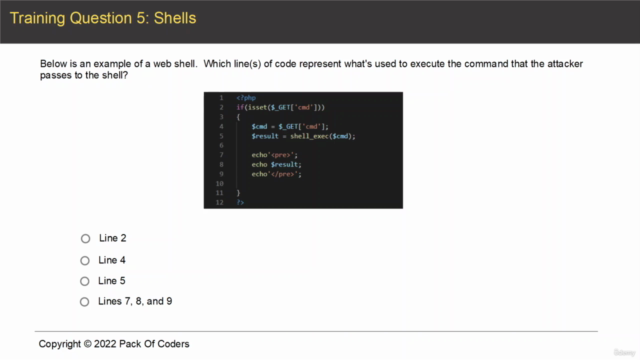Image resolution: width=640 pixels, height=360 pixels.
Task: Select the Line 4 radio button
Action: point(85,260)
